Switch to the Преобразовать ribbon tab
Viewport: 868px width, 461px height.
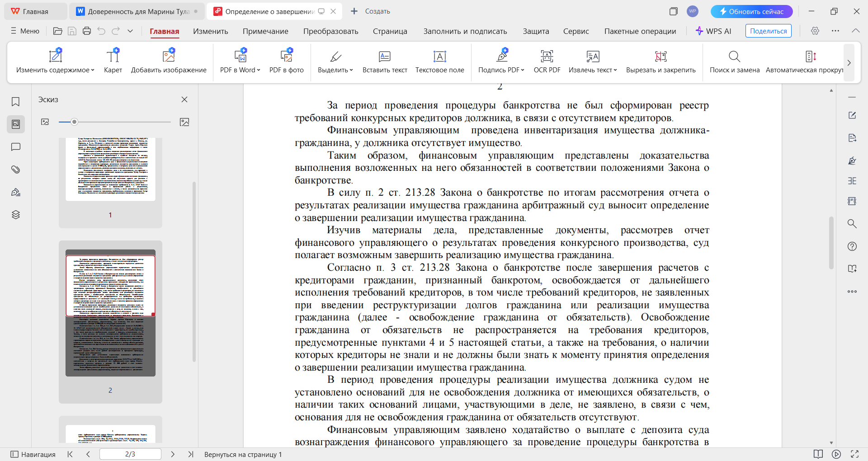point(330,31)
